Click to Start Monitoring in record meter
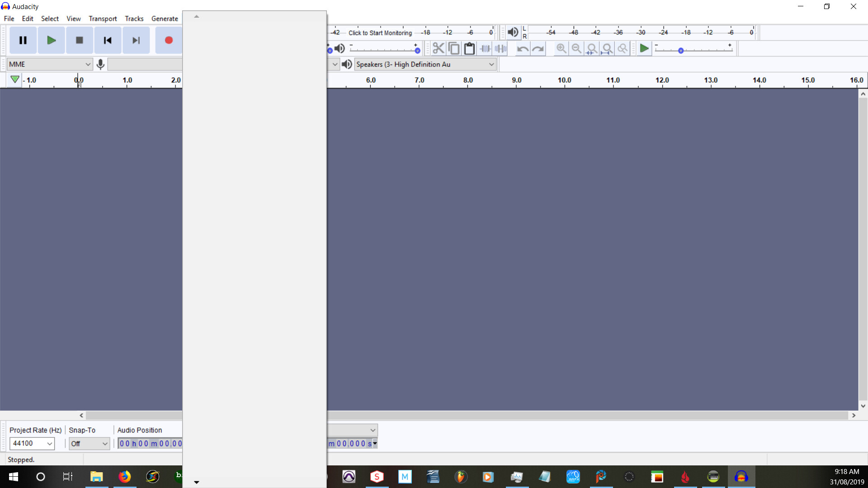This screenshot has height=488, width=868. pos(380,33)
